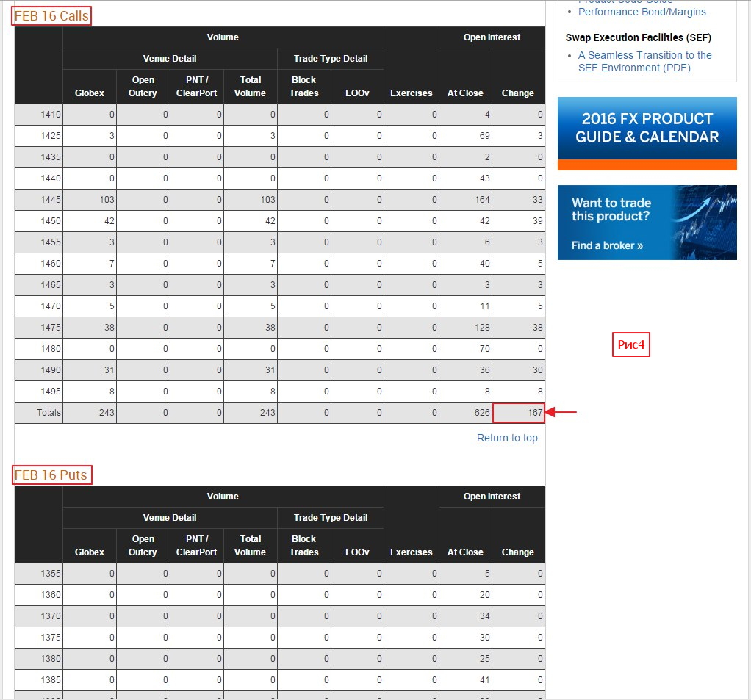Image resolution: width=751 pixels, height=700 pixels.
Task: Click At Close value 69 for strike 1425
Action: [485, 135]
